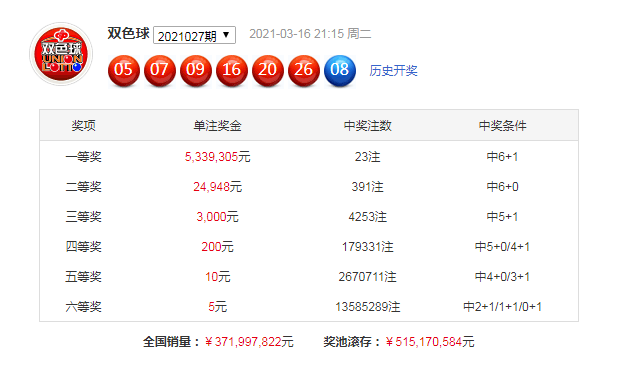Image resolution: width=621 pixels, height=378 pixels.
Task: Click red ball number 09
Action: point(196,70)
